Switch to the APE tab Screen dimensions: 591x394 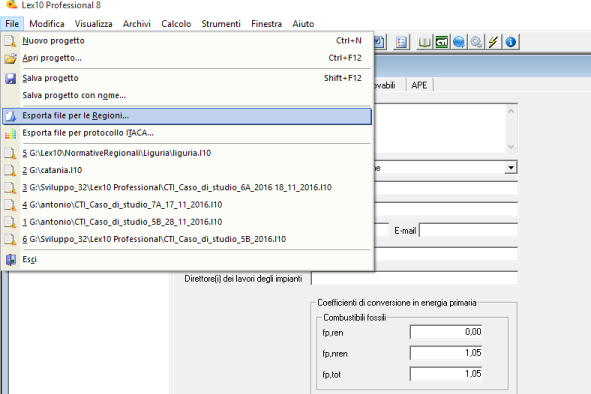(x=419, y=85)
